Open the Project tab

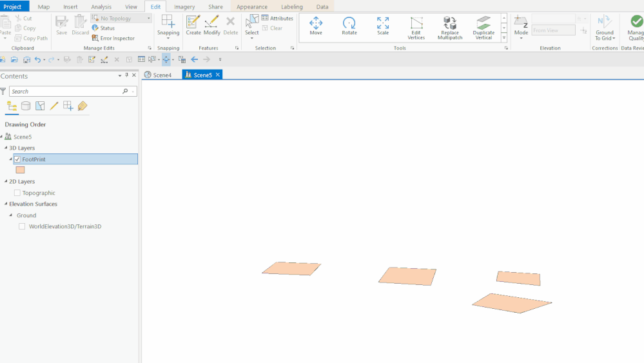click(12, 6)
